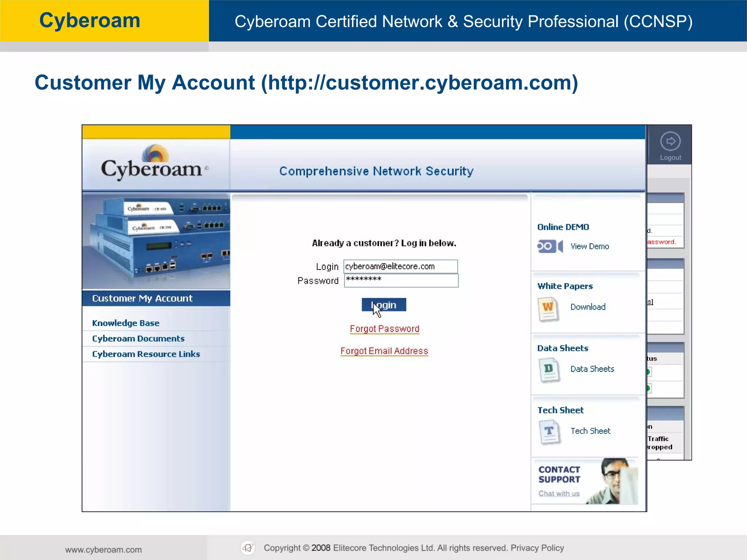The width and height of the screenshot is (747, 560).
Task: Open the Data Sheets link
Action: pos(592,369)
